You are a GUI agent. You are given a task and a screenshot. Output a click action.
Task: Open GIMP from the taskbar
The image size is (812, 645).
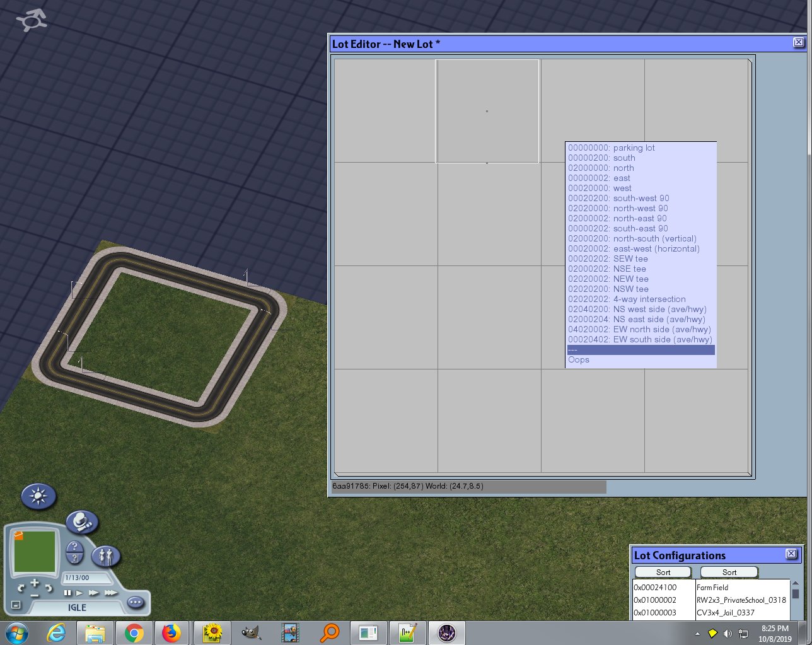pyautogui.click(x=251, y=632)
